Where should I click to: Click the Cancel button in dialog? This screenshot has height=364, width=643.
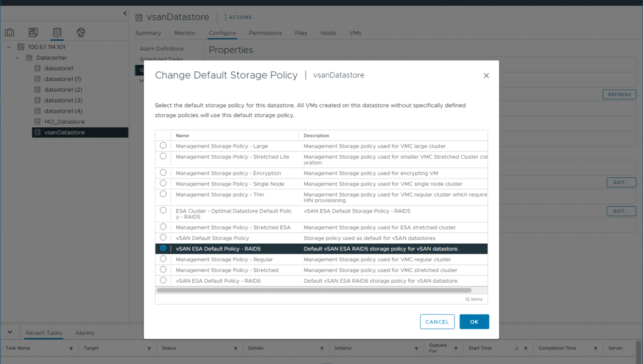(437, 322)
